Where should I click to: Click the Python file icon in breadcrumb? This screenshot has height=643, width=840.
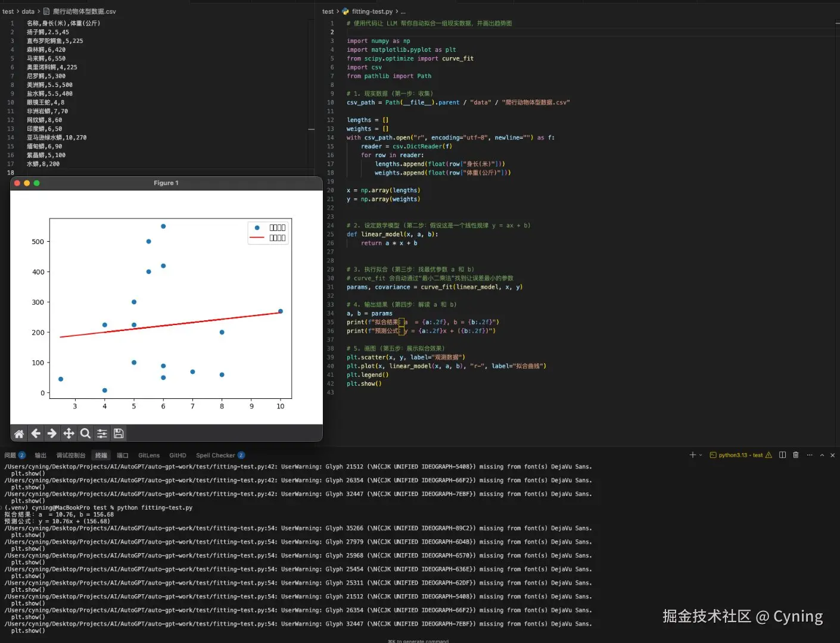(x=346, y=11)
